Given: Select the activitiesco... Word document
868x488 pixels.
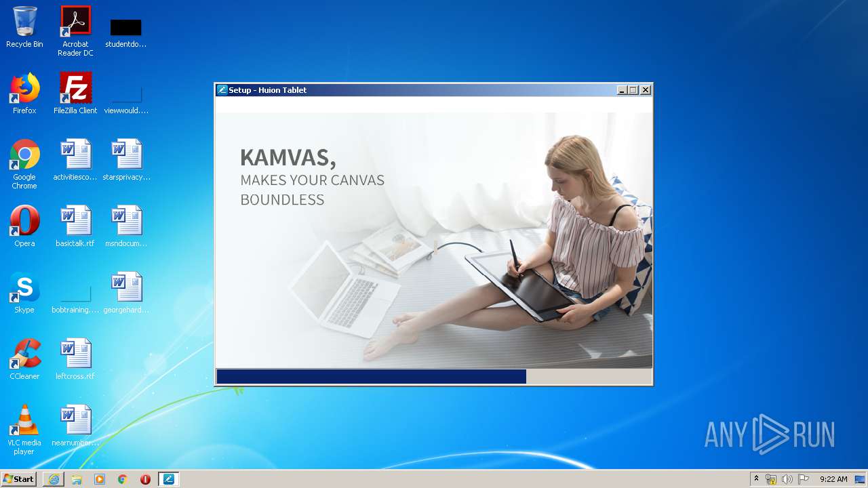Looking at the screenshot, I should point(75,160).
